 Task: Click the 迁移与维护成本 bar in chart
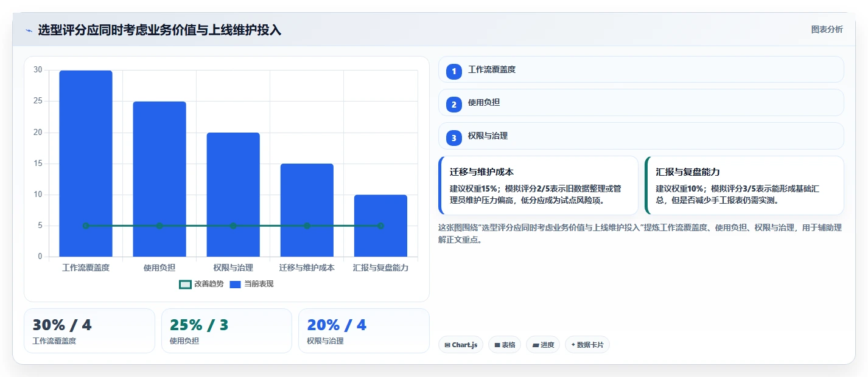pos(307,210)
